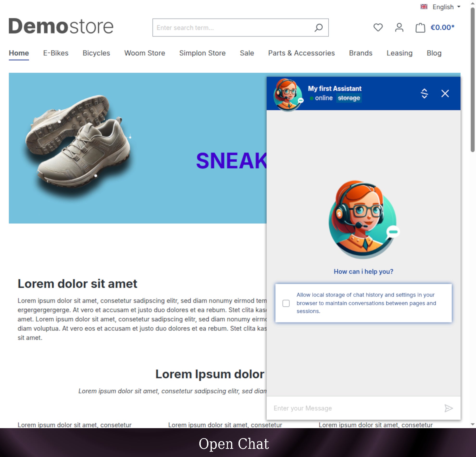This screenshot has height=457, width=476.
Task: Click the search magnifier icon
Action: coord(318,28)
